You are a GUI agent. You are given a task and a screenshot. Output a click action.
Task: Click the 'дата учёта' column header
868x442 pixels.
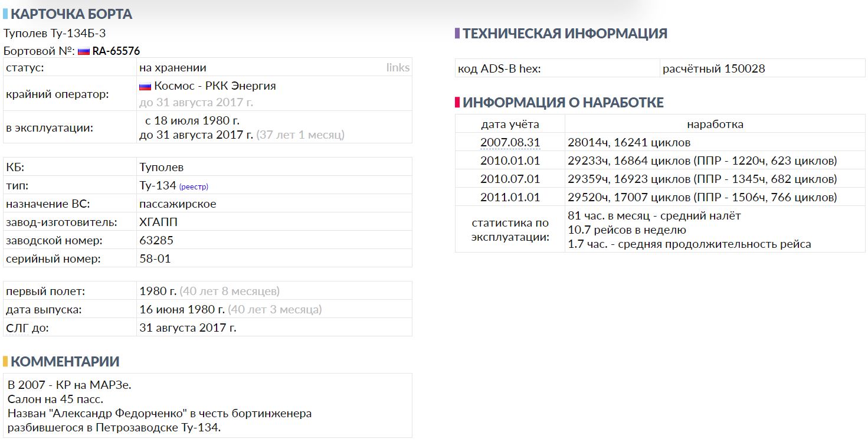click(510, 125)
